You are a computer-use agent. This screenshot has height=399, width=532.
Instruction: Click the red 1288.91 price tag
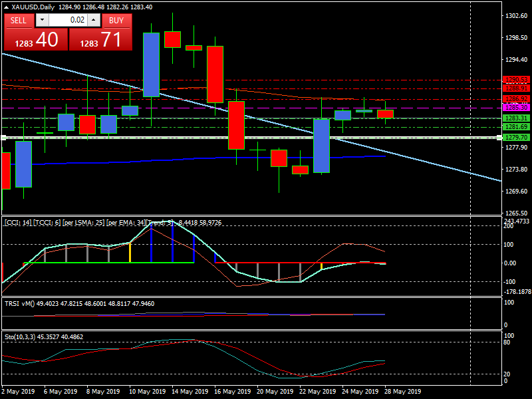pyautogui.click(x=516, y=88)
